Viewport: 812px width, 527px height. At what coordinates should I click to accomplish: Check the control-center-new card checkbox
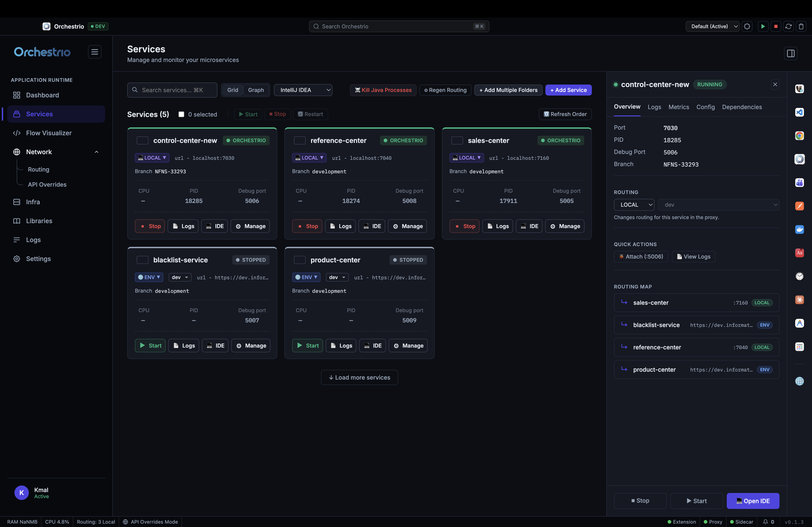tap(142, 140)
